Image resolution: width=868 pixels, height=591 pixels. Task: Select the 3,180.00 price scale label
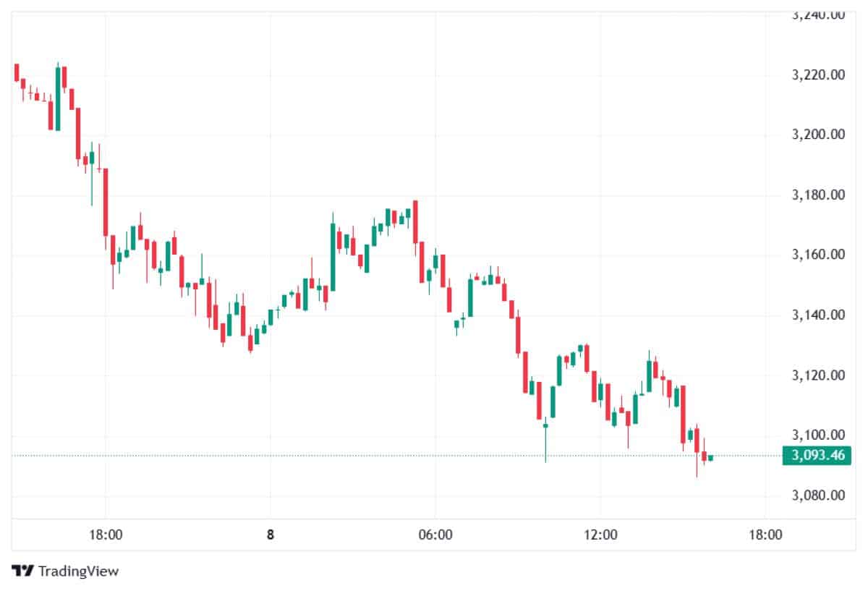[x=817, y=195]
